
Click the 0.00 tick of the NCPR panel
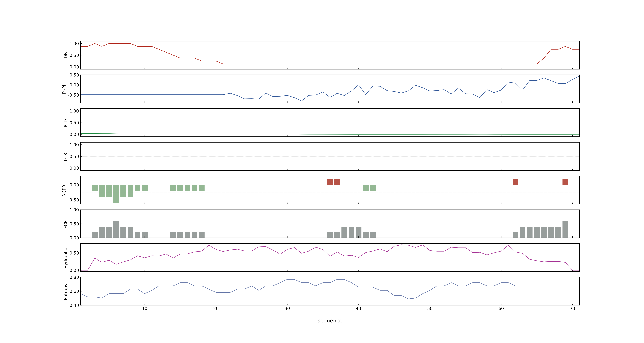click(74, 185)
